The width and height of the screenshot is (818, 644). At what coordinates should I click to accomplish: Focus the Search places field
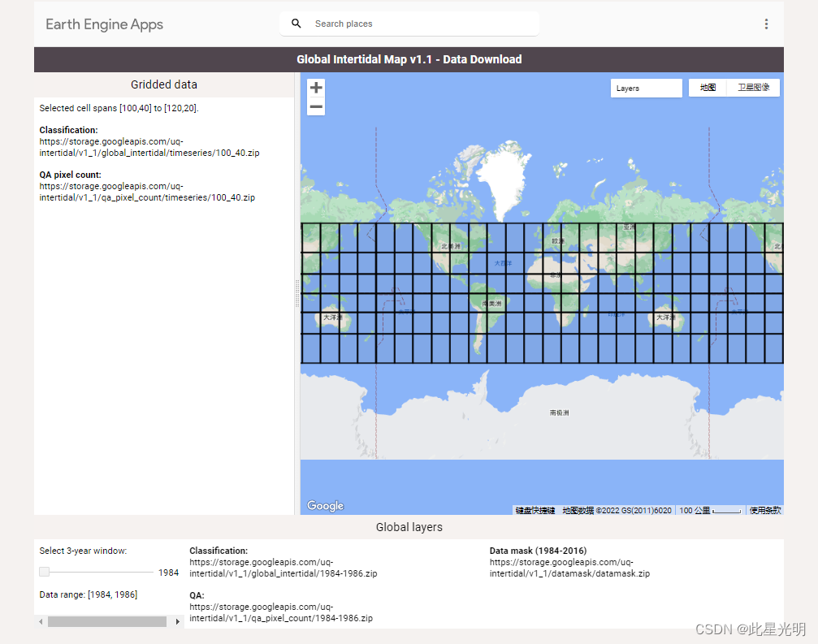[409, 24]
